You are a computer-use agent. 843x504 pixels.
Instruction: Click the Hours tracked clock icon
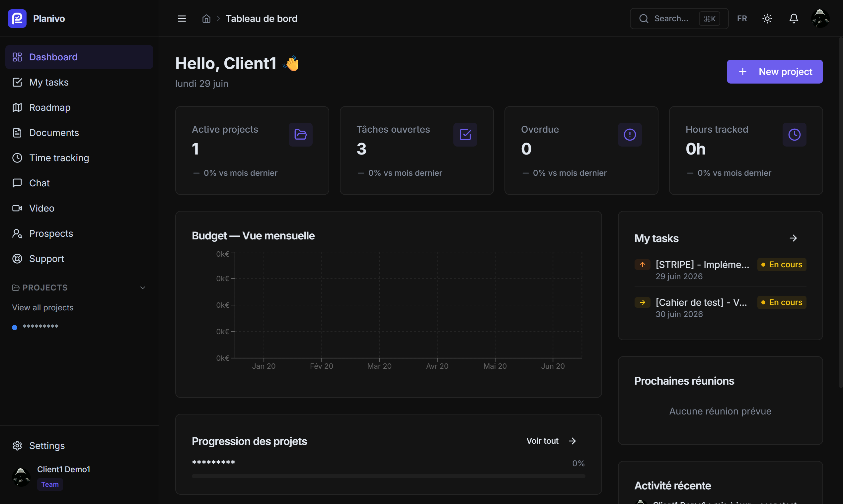tap(794, 135)
